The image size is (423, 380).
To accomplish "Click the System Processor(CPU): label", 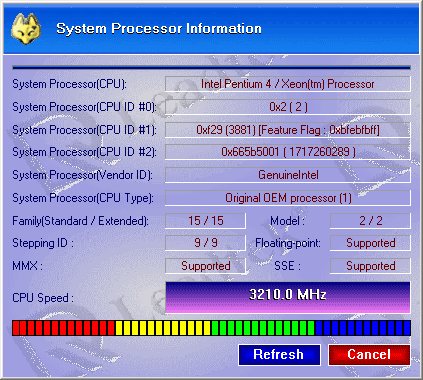I will pyautogui.click(x=69, y=84).
